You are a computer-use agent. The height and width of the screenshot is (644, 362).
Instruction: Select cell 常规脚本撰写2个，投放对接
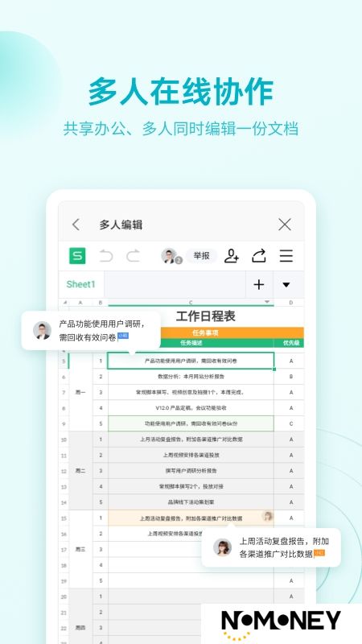[x=191, y=486]
